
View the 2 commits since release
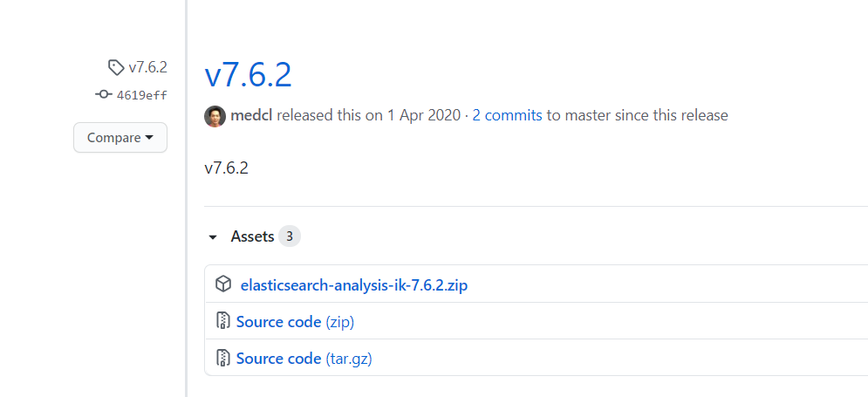(507, 115)
